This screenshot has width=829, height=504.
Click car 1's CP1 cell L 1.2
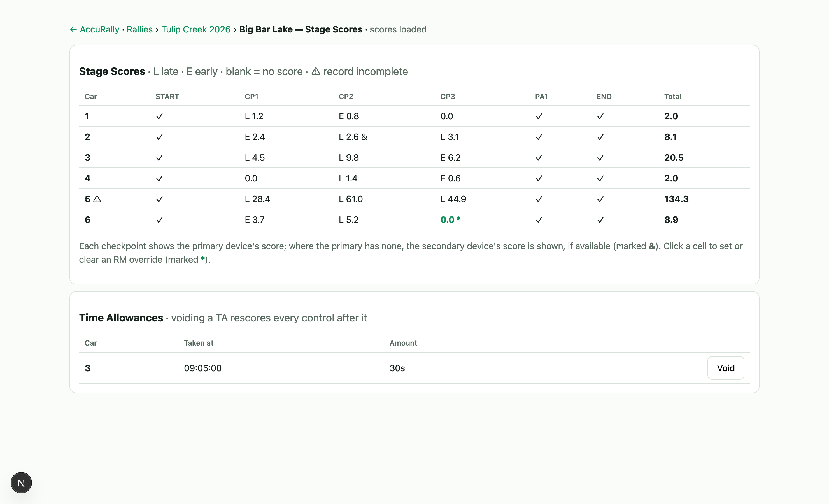point(254,116)
